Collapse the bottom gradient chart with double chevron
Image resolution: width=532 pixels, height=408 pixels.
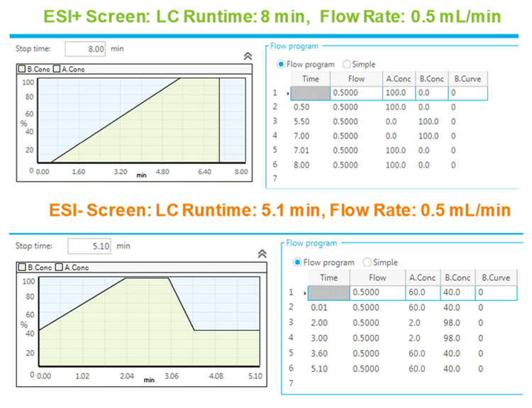tap(262, 253)
